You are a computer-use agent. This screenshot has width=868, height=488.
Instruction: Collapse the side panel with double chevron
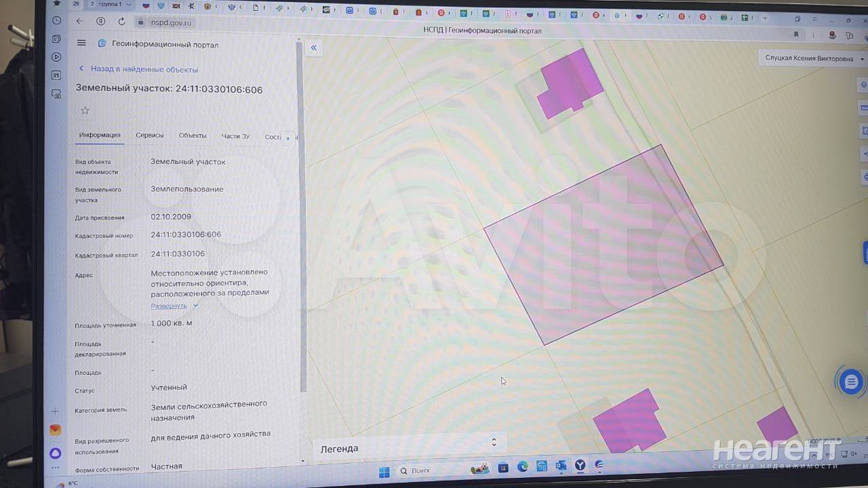313,47
